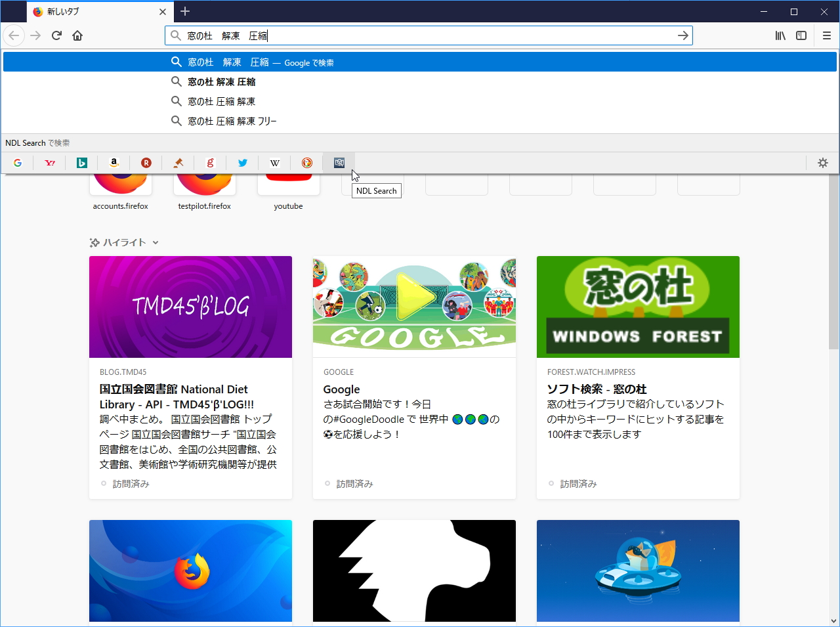
Task: Click the FOREST.WATCH.IMPRESS source label
Action: [x=591, y=372]
